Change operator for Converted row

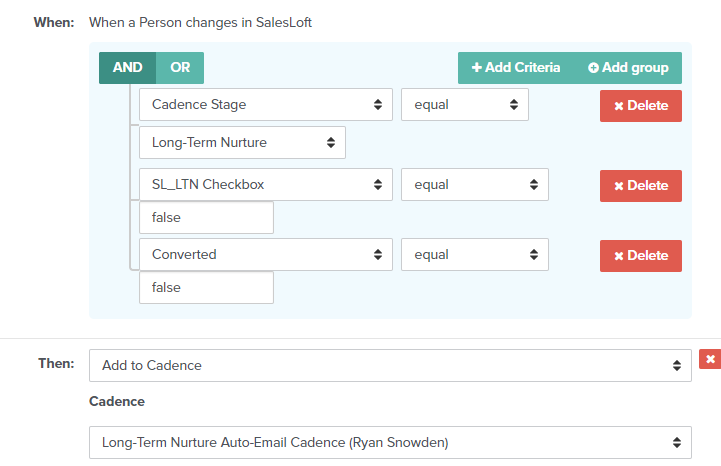point(474,255)
